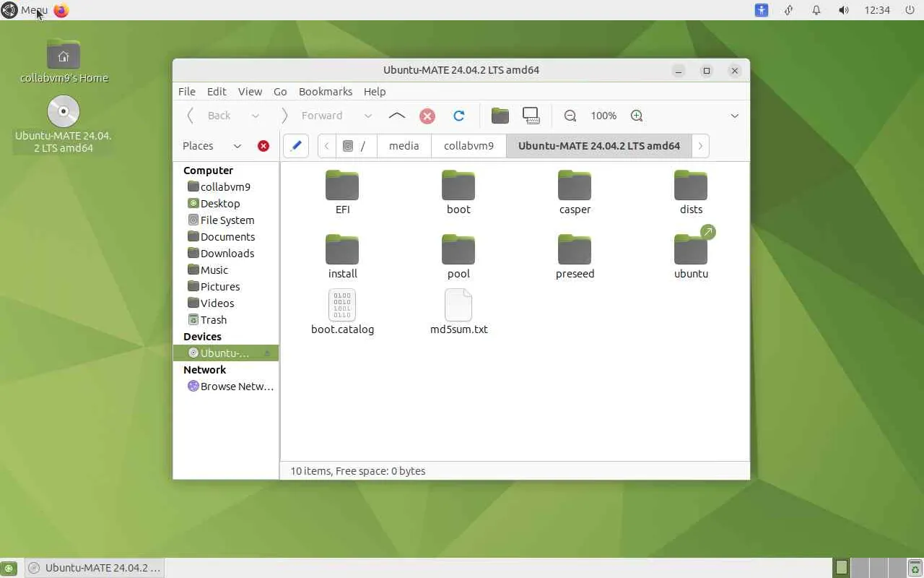Open Desktop in the Places sidebar
The width and height of the screenshot is (924, 578).
[x=226, y=203]
